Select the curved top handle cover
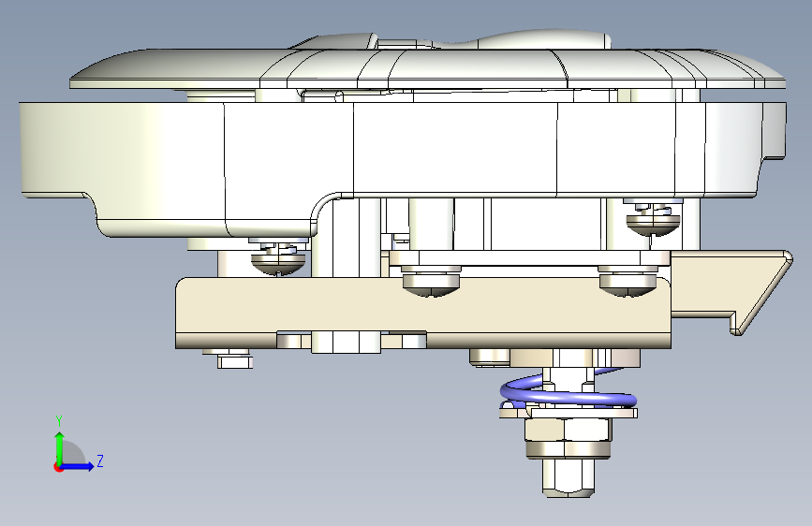Image resolution: width=812 pixels, height=526 pixels. (428, 67)
